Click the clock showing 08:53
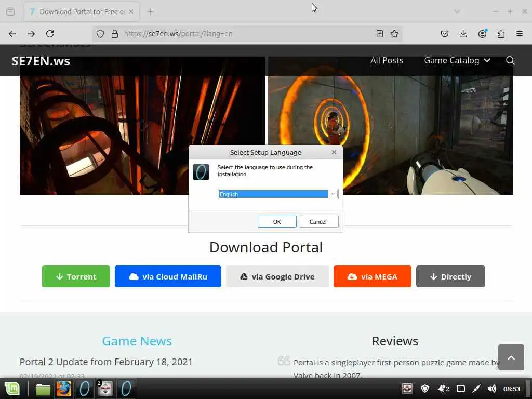532x399 pixels. 511,389
